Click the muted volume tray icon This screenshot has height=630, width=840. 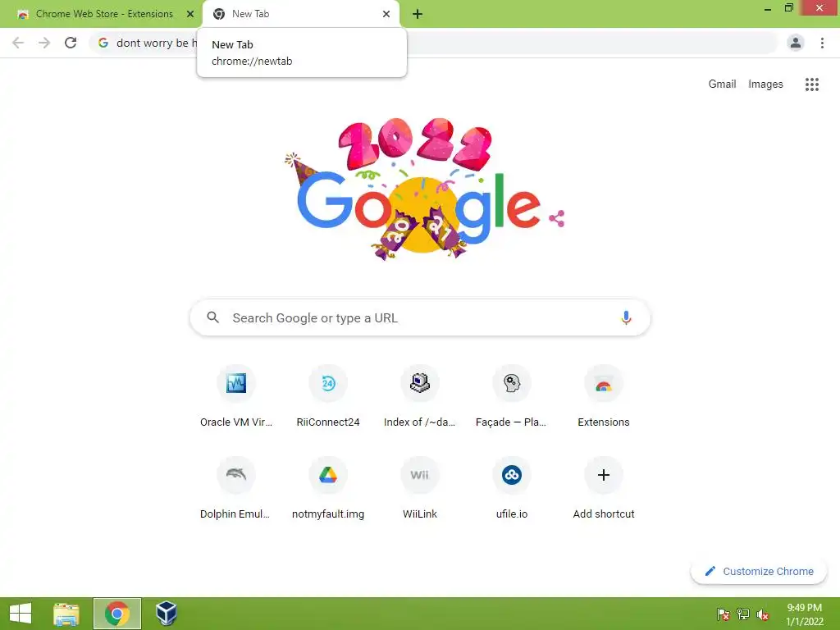(763, 614)
